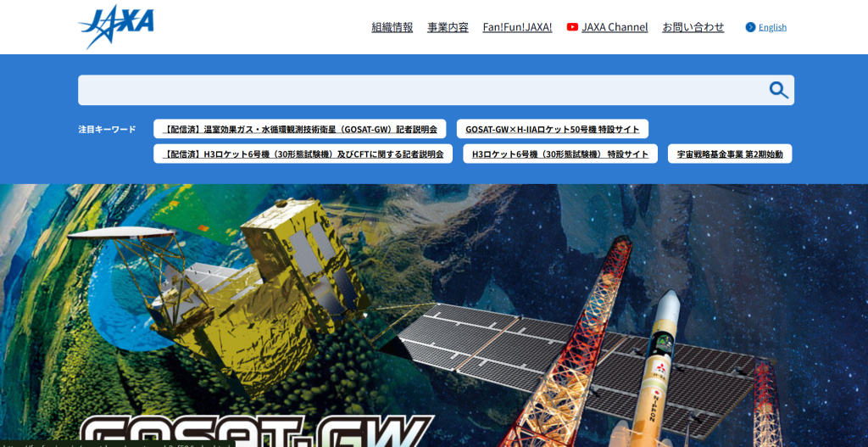Click the H3ロケット6号機 及びCFT 記者説明会 keyword
The height and width of the screenshot is (447, 868).
[303, 154]
